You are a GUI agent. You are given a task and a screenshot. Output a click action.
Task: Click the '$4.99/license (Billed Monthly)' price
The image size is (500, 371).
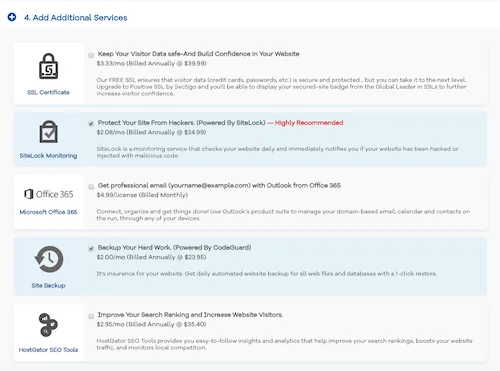142,195
